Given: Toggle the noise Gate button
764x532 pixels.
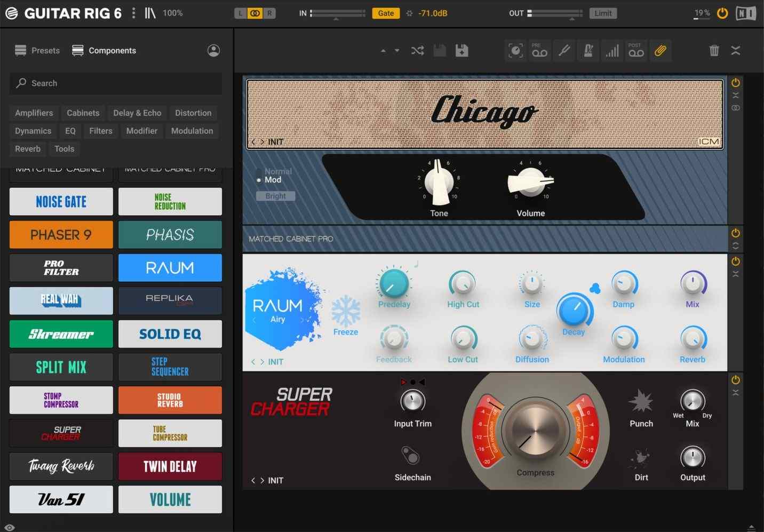Looking at the screenshot, I should 386,13.
